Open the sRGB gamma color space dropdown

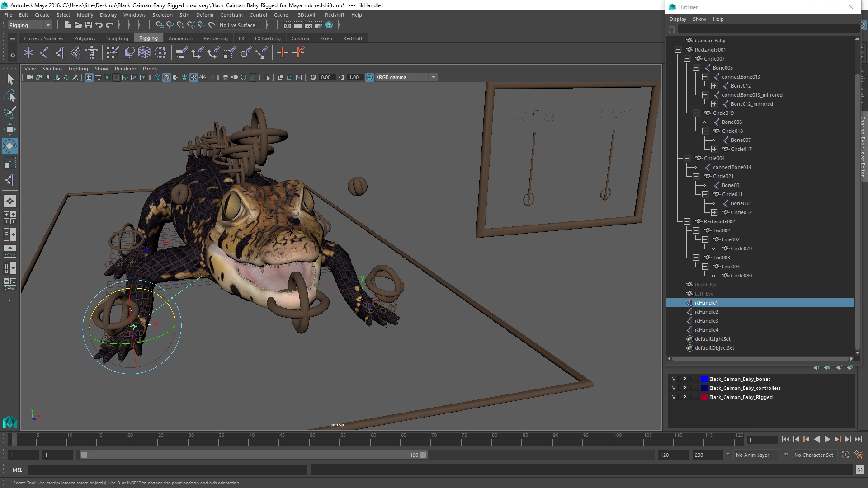pyautogui.click(x=406, y=77)
